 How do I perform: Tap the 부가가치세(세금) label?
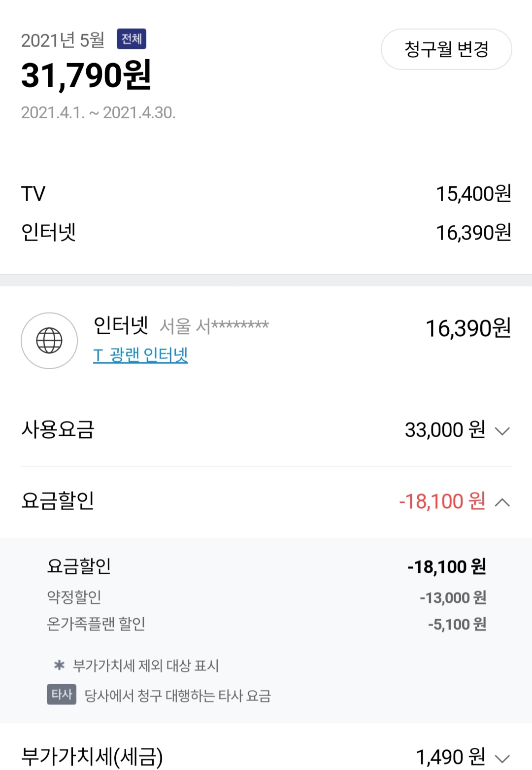click(x=92, y=757)
